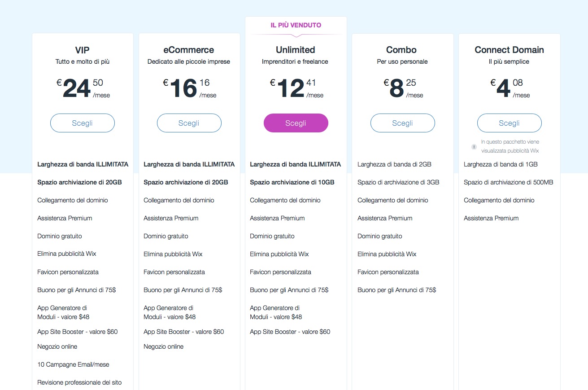
Task: Click 'Larghezza di banda di 2GB' in Combo
Action: tap(394, 164)
